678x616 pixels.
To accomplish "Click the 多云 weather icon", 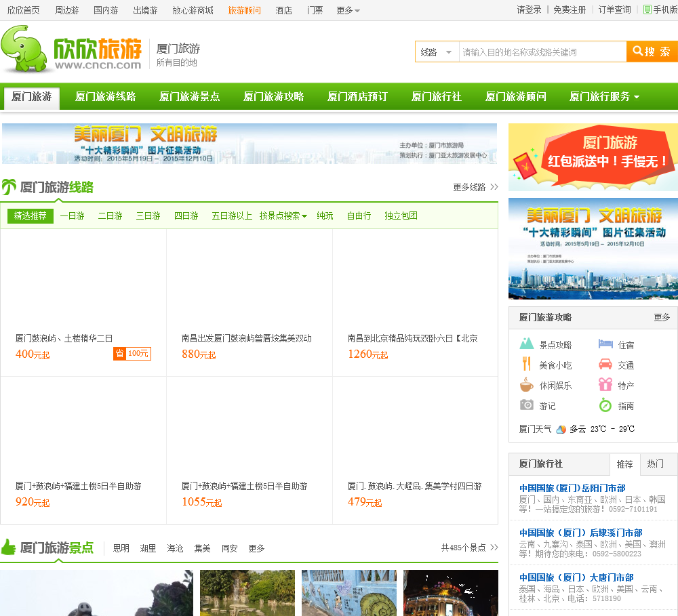I will pyautogui.click(x=561, y=429).
